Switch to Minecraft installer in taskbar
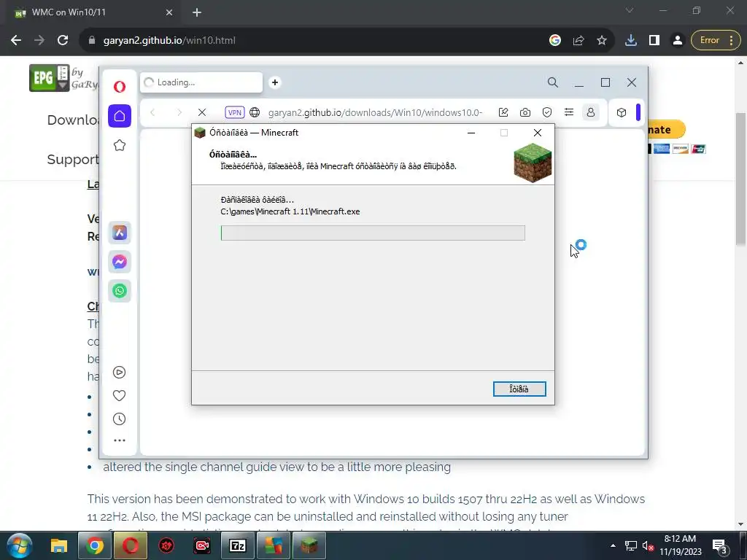 (x=309, y=545)
